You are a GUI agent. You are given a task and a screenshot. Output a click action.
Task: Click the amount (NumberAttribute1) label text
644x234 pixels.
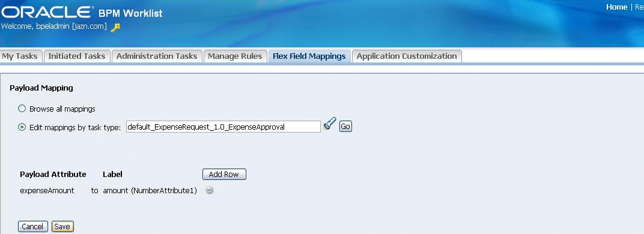(150, 190)
